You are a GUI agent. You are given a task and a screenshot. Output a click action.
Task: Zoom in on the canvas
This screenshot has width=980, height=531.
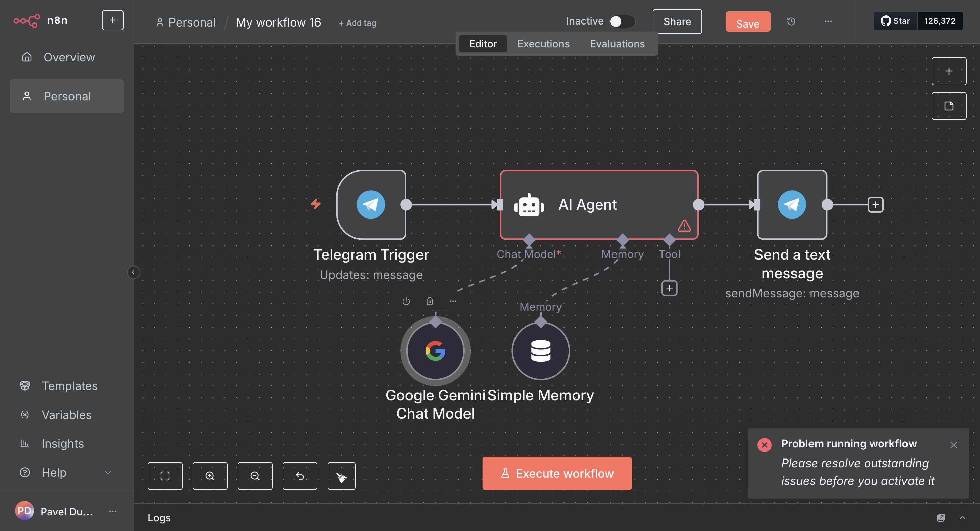coord(210,476)
